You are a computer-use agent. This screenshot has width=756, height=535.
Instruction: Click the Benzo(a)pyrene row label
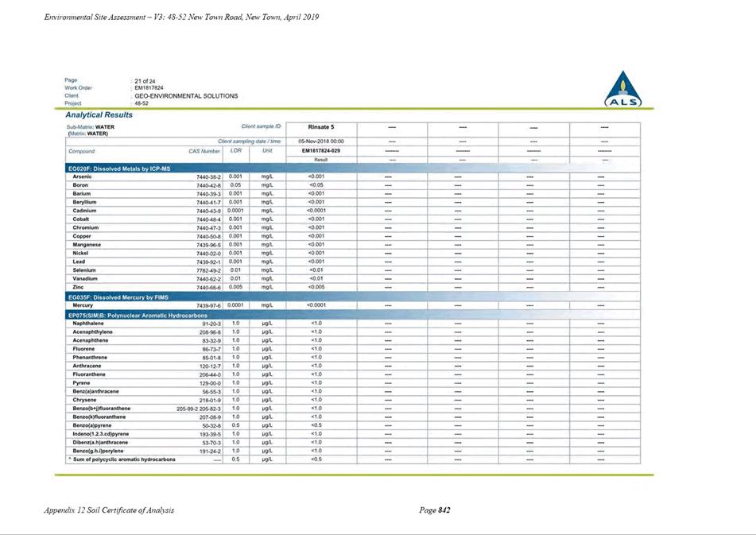point(91,425)
